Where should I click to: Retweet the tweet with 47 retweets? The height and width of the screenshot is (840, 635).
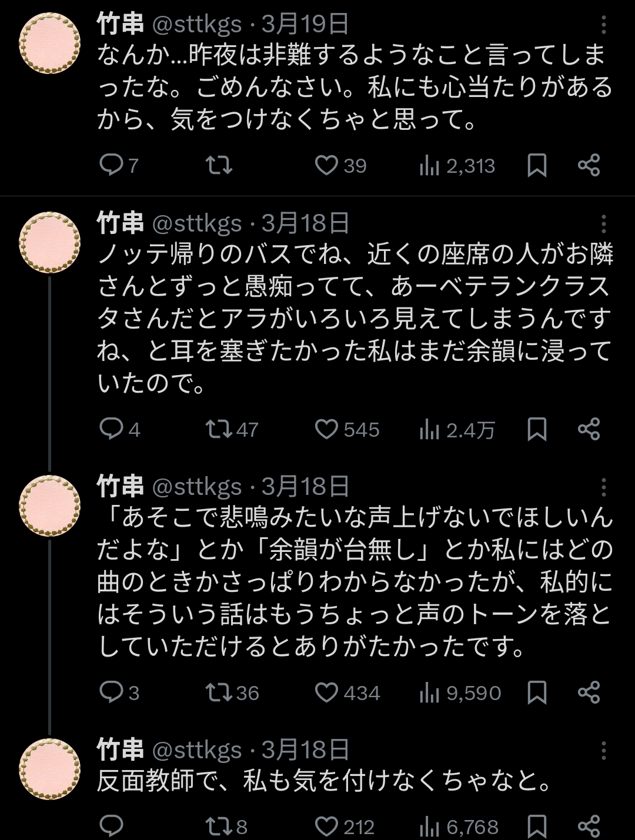click(219, 429)
